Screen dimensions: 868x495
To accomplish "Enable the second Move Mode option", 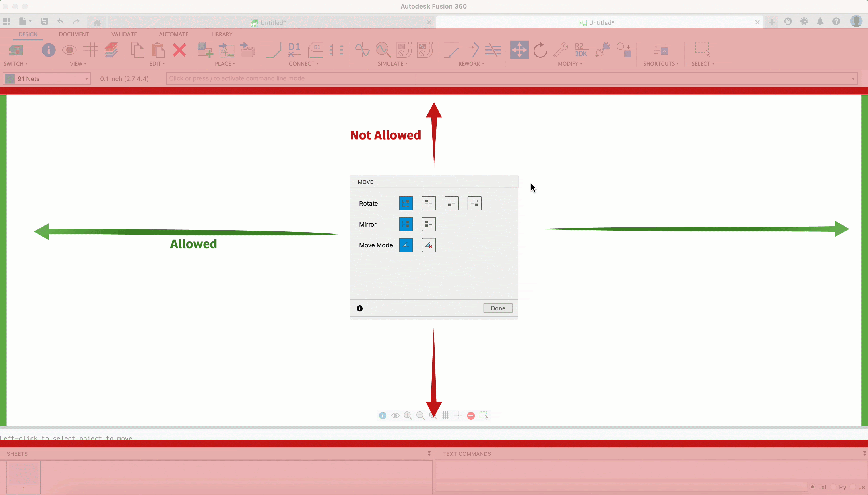I will tap(429, 245).
